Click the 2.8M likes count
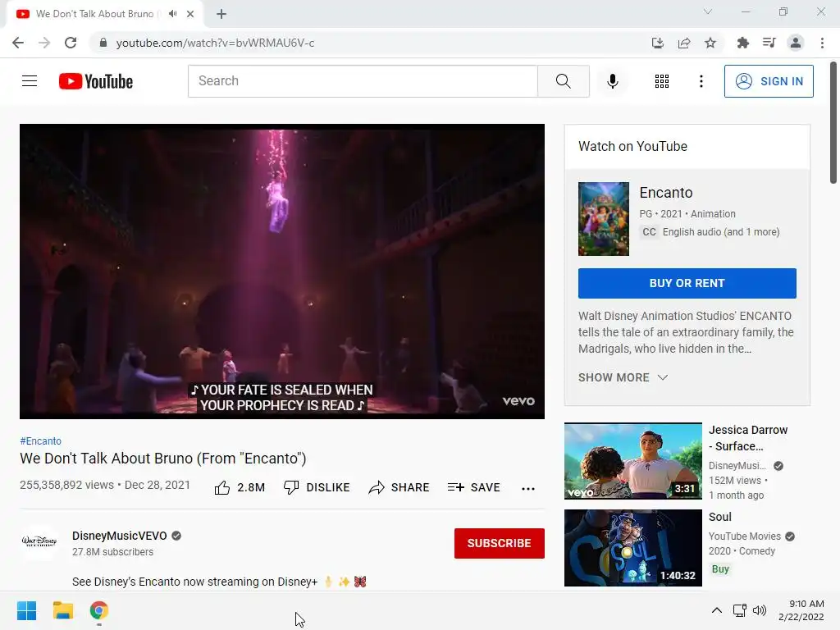 [251, 487]
